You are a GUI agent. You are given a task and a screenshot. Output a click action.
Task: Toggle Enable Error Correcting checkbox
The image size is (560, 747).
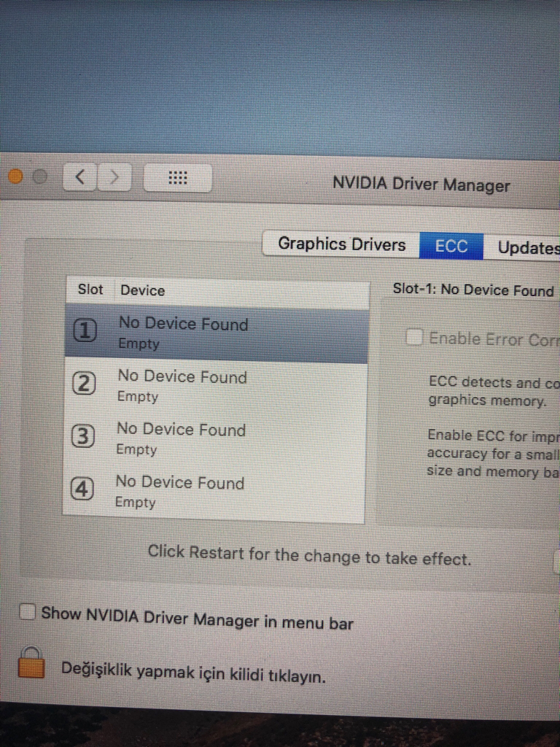(414, 338)
